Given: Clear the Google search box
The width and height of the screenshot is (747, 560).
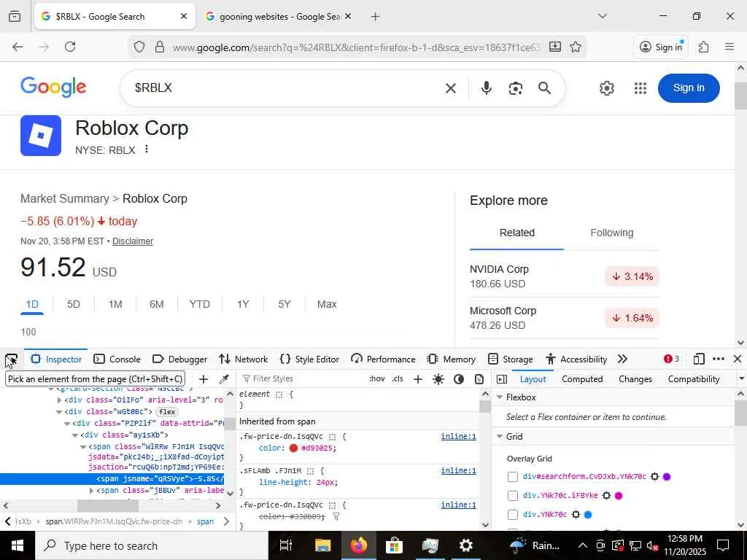Looking at the screenshot, I should pyautogui.click(x=451, y=88).
